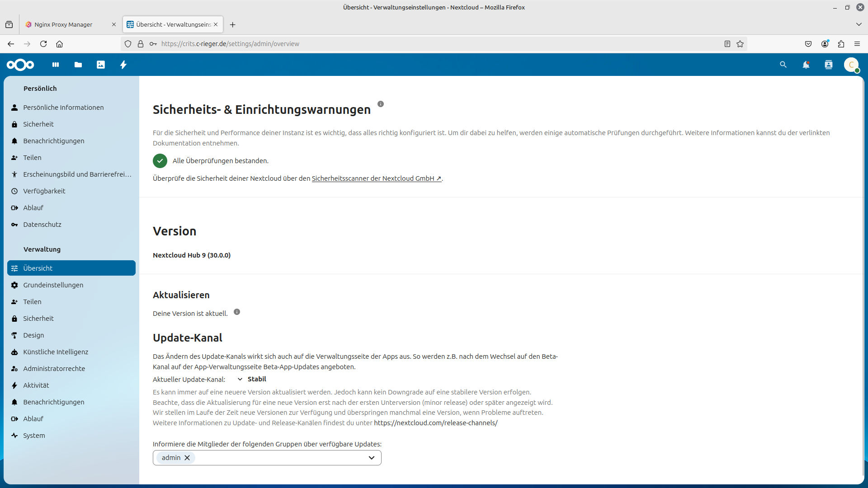Open Sicherheitsscanner der Nextcloud GmbH link
868x488 pixels.
coord(377,178)
